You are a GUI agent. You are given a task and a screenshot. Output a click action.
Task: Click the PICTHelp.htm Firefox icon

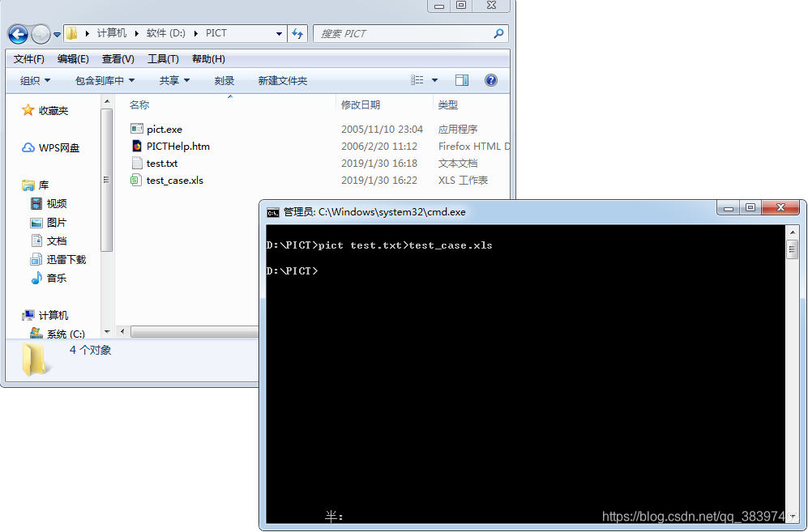pyautogui.click(x=136, y=146)
